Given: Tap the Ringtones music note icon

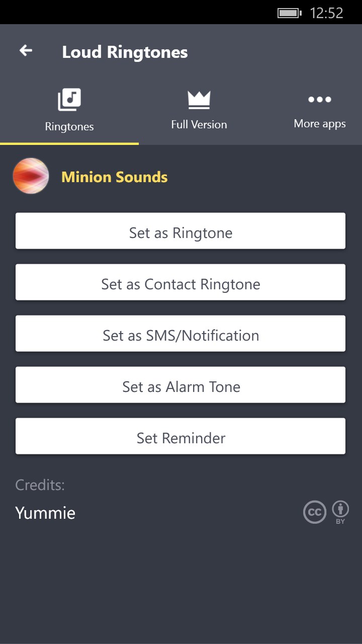Looking at the screenshot, I should pyautogui.click(x=69, y=100).
